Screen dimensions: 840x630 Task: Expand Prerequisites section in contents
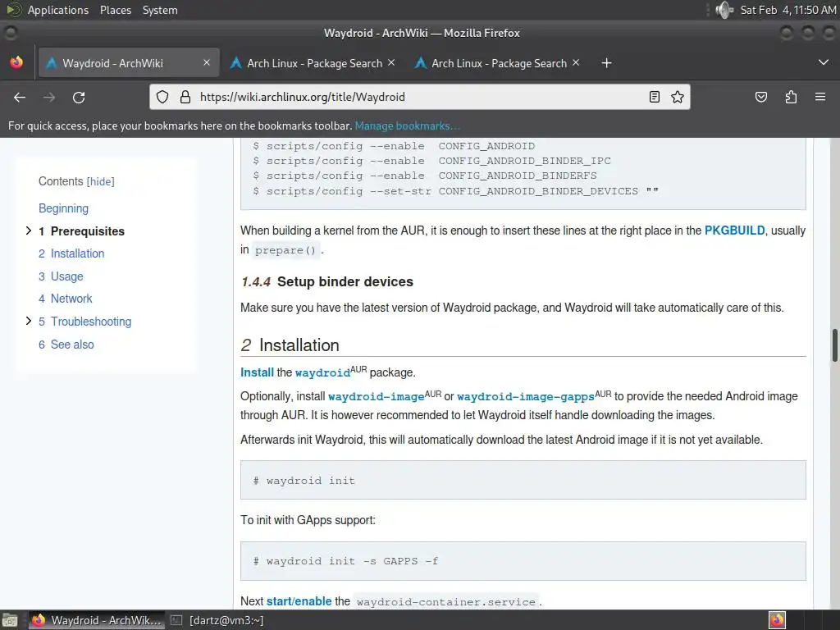pyautogui.click(x=29, y=231)
